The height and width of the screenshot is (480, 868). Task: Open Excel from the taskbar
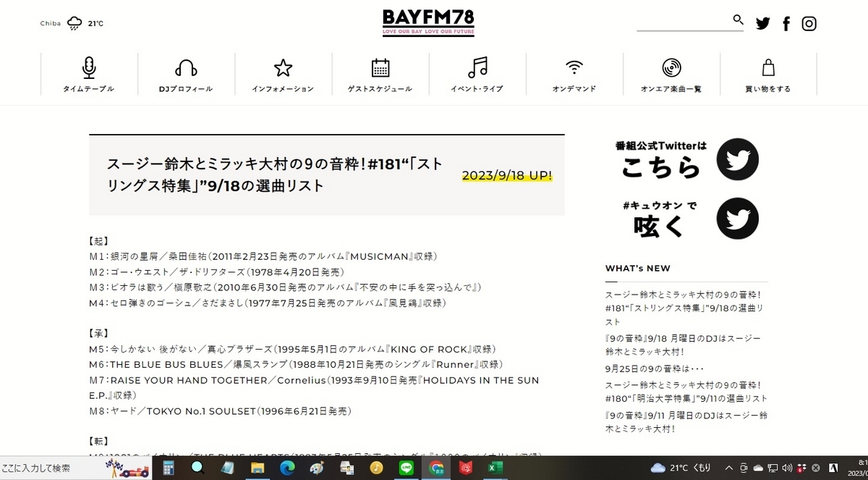pos(495,468)
